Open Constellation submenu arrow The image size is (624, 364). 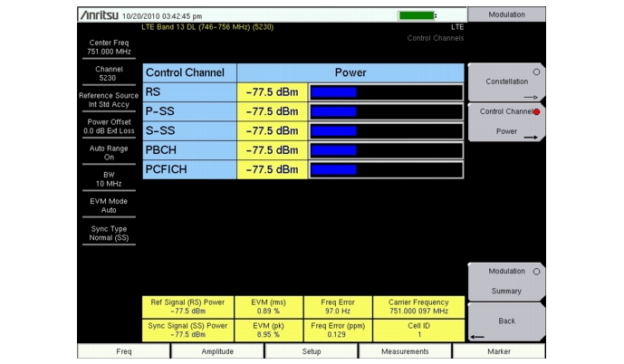(x=531, y=97)
